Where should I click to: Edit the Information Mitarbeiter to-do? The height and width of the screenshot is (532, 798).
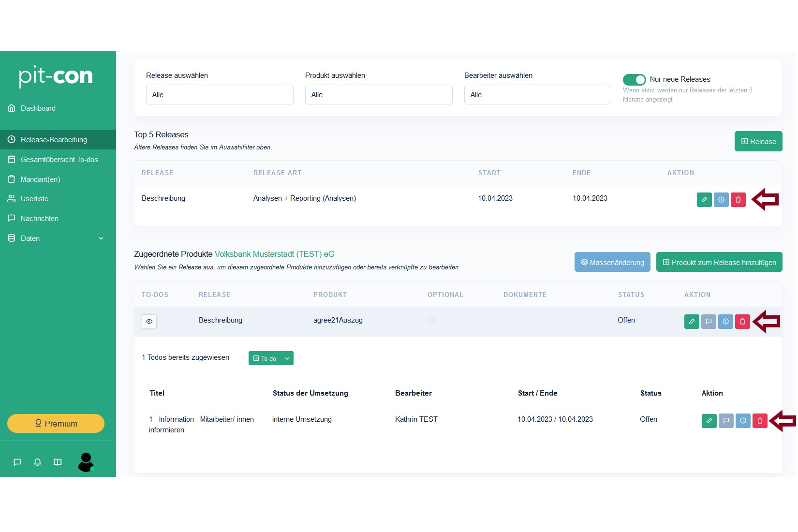pyautogui.click(x=709, y=421)
